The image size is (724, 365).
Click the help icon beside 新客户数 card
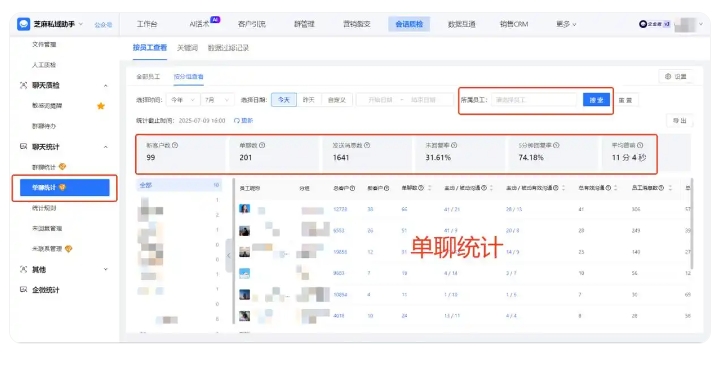pos(175,145)
